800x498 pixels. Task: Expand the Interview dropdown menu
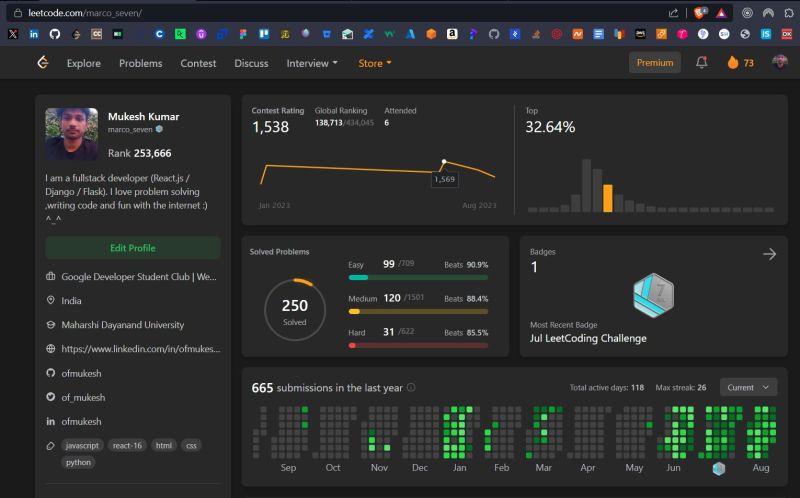(x=312, y=63)
